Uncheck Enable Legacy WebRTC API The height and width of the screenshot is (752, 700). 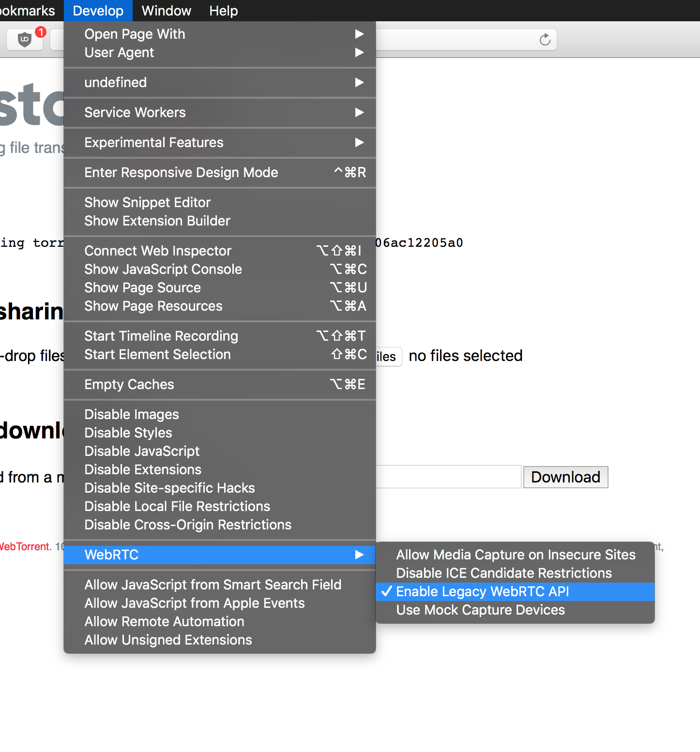515,591
